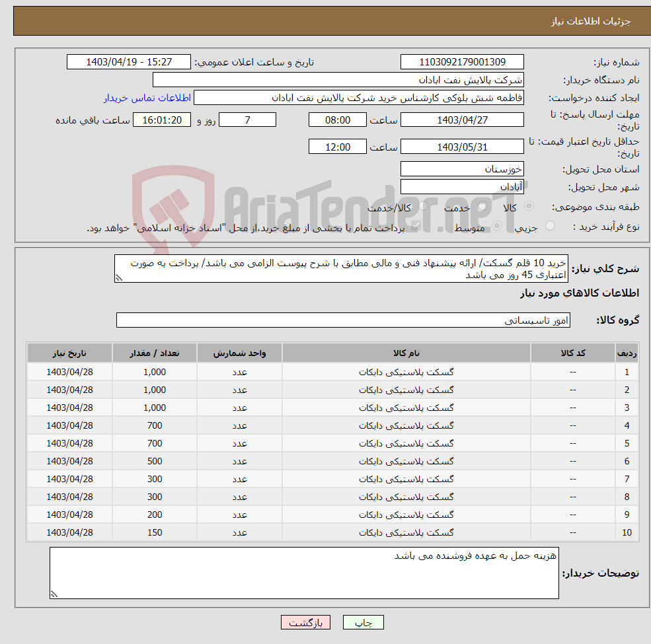The width and height of the screenshot is (651, 644).
Task: Click the چاپ (print) button
Action: 363,622
